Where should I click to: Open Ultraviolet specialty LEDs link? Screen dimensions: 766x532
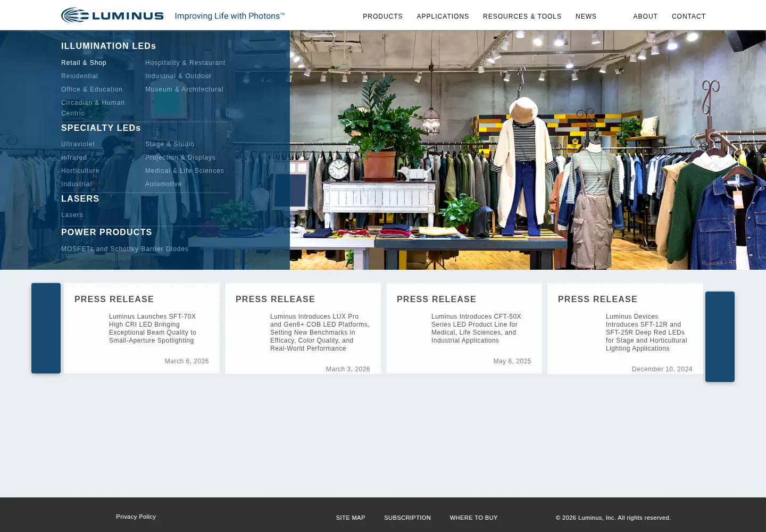click(x=78, y=144)
